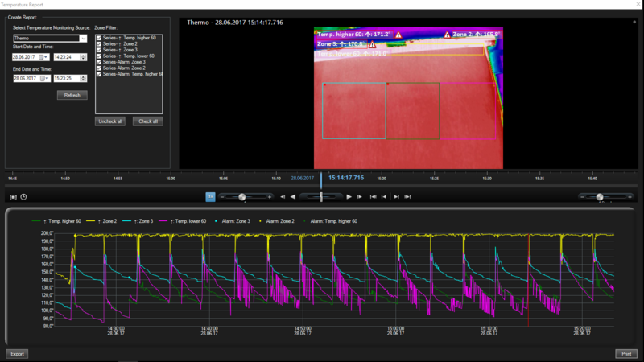This screenshot has width=644, height=362.
Task: Click the Alarm: Temp. higher 60 legend entry
Action: [x=330, y=221]
